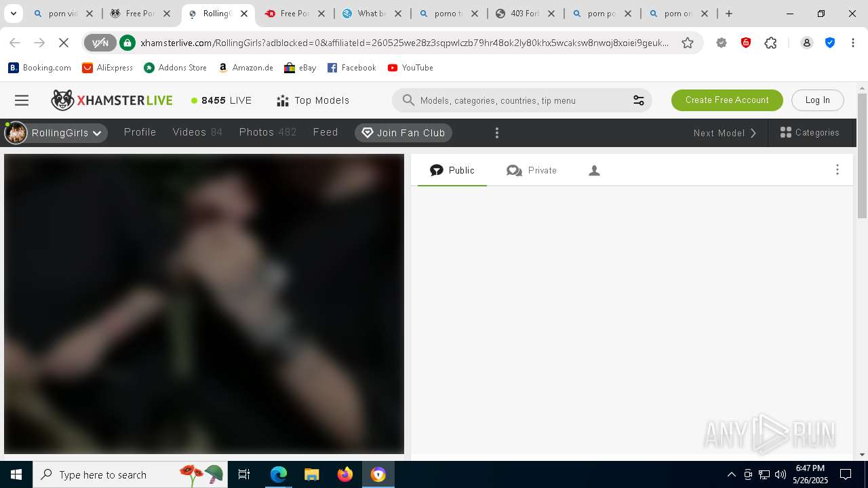Go to Next Model
This screenshot has width=868, height=488.
(x=724, y=133)
